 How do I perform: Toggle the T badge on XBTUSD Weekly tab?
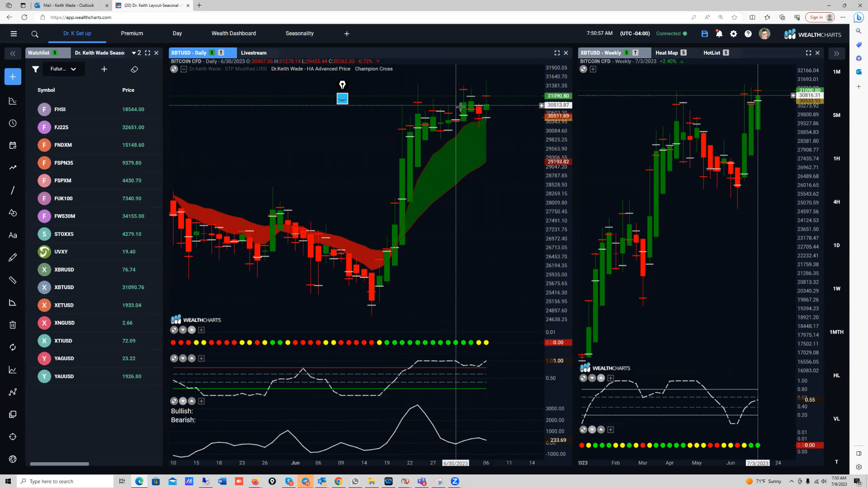(636, 53)
